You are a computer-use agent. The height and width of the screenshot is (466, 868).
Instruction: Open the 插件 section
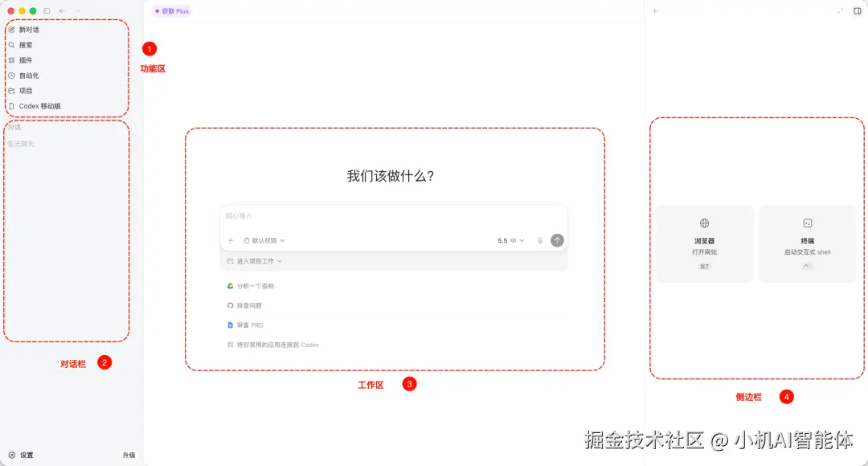pyautogui.click(x=20, y=60)
